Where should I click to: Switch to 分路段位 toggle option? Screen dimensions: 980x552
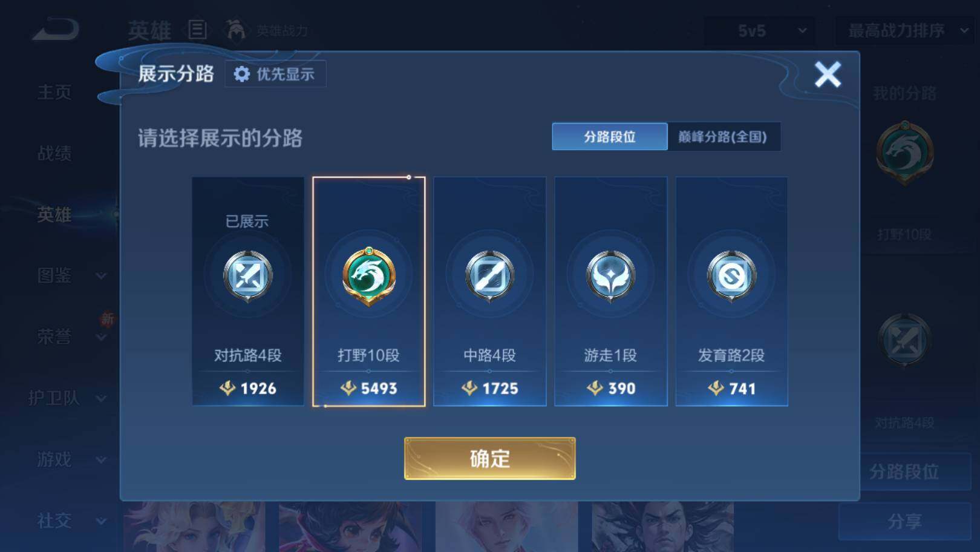click(610, 137)
